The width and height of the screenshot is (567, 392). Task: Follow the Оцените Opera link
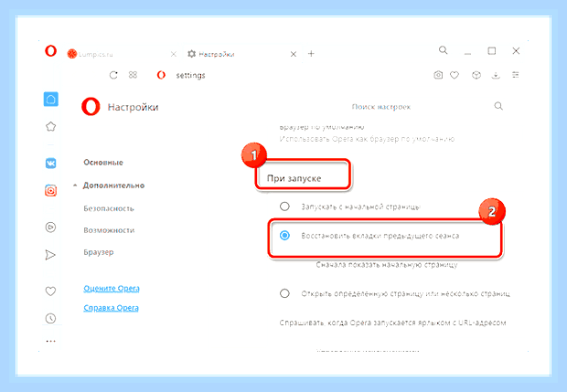112,289
